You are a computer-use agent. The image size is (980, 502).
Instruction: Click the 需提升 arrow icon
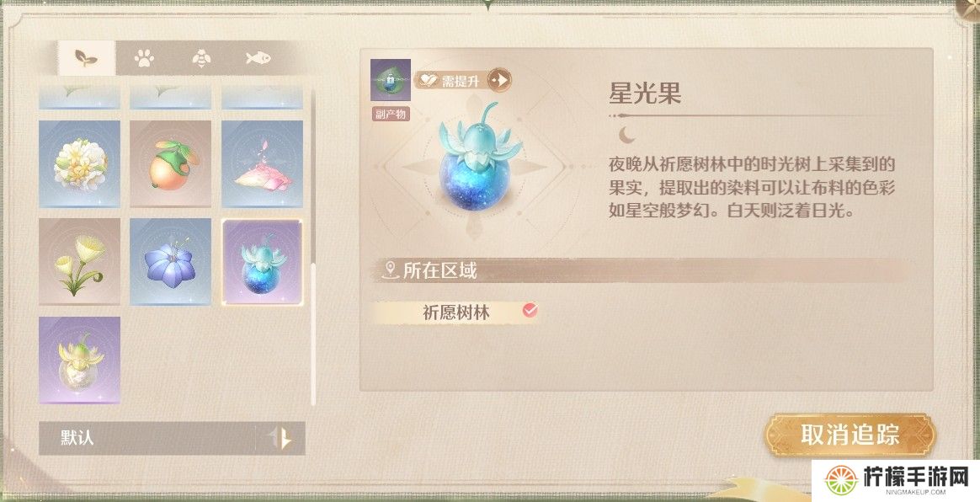(499, 80)
